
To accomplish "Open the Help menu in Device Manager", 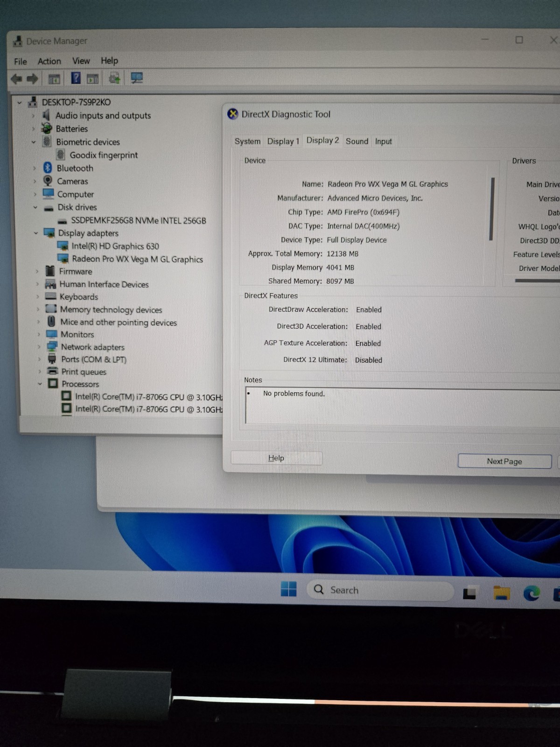I will coord(109,61).
